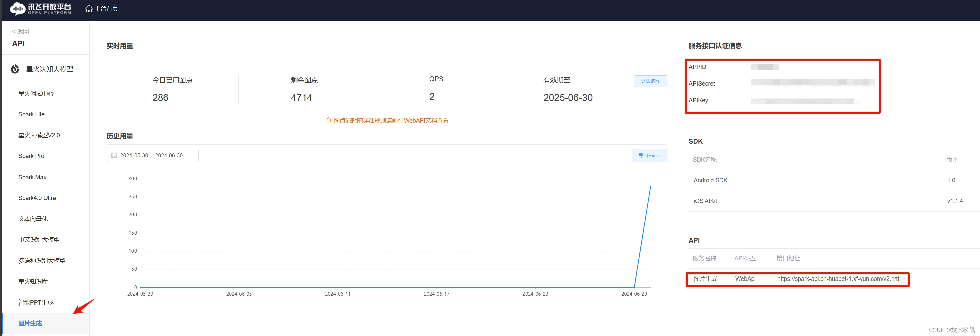980x336 pixels.
Task: Click the version 1.0 cell
Action: pos(951,180)
